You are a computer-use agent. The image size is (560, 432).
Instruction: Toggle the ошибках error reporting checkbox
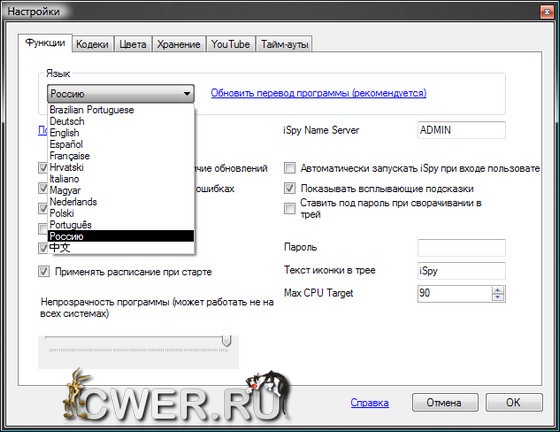43,188
